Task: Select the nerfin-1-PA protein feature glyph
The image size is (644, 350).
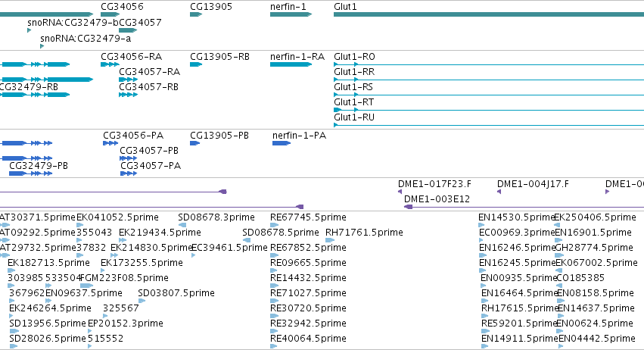Action: coord(282,143)
